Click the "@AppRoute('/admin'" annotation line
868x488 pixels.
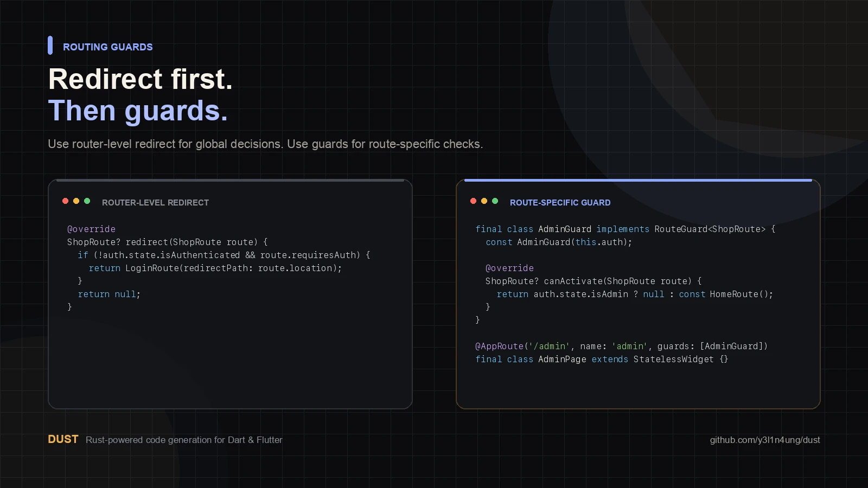pyautogui.click(x=622, y=346)
